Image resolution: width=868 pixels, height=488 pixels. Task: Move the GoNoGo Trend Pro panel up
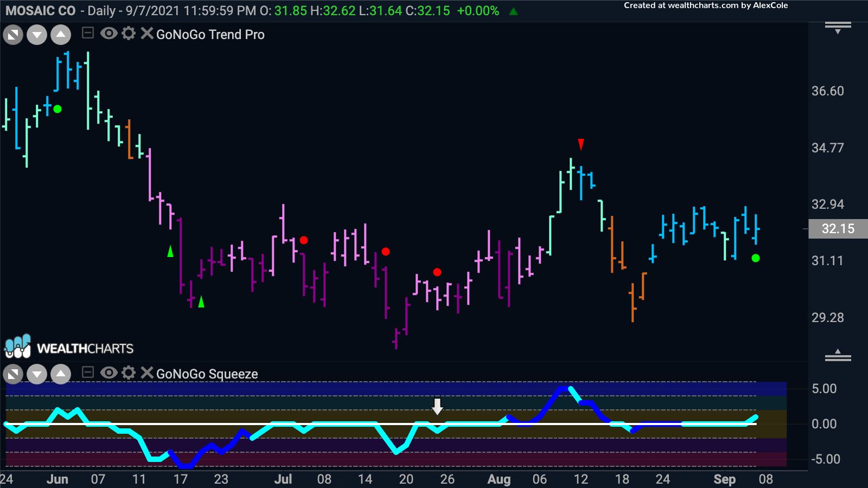(x=61, y=35)
